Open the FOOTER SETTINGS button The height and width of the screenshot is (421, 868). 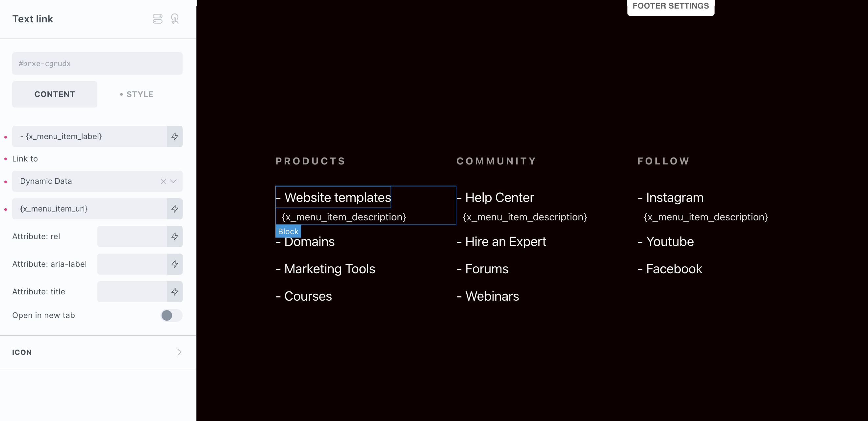[671, 6]
